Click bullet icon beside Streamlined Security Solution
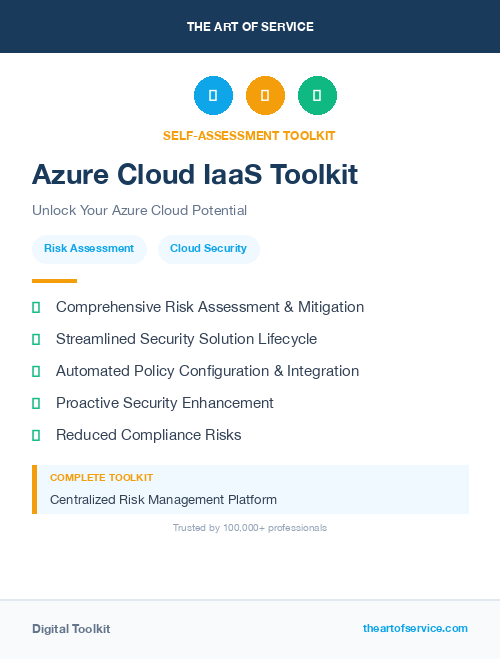 (36, 339)
